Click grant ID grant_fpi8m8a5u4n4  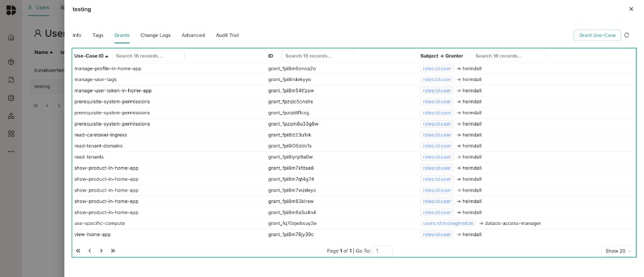coord(292,212)
